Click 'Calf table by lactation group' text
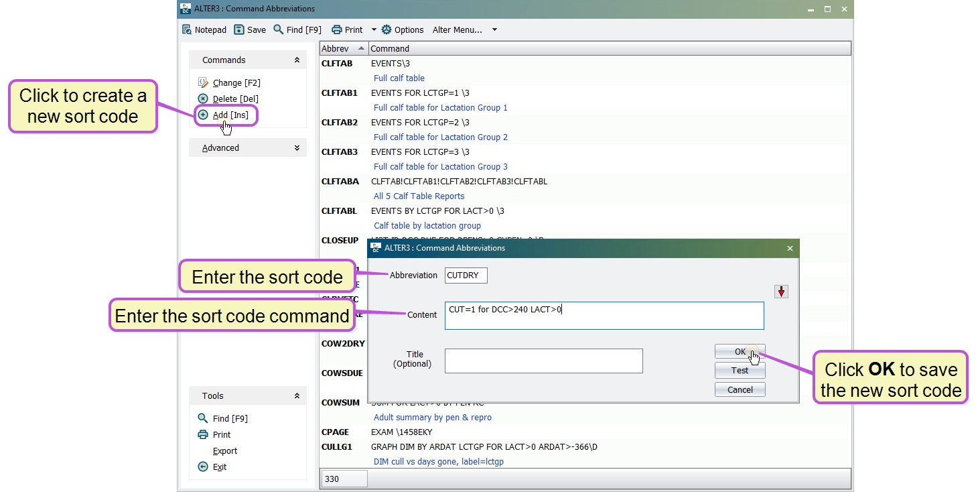The image size is (980, 492). coord(427,226)
